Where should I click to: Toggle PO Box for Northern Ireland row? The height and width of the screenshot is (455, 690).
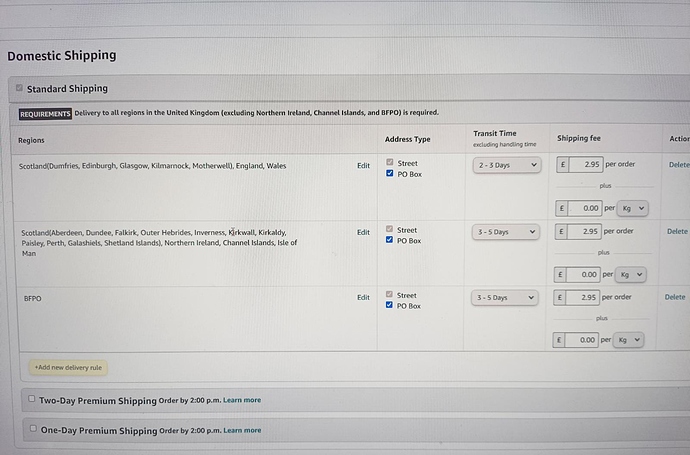[389, 241]
